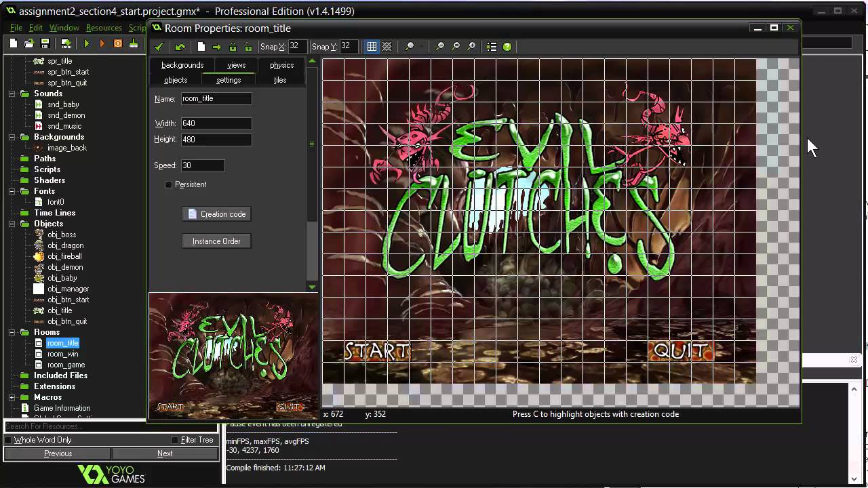The height and width of the screenshot is (488, 868).
Task: Create a new project via toolbar icon
Action: click(13, 43)
